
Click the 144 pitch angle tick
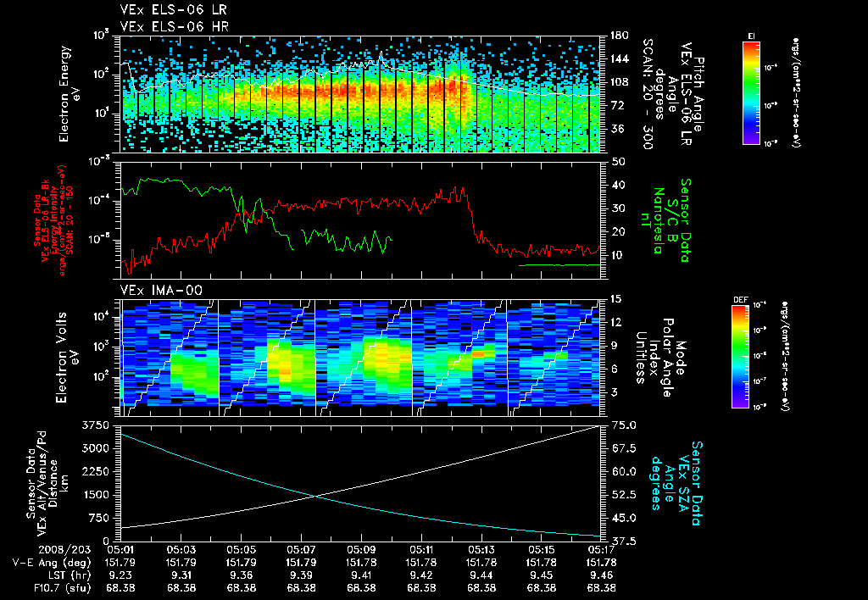pyautogui.click(x=620, y=58)
